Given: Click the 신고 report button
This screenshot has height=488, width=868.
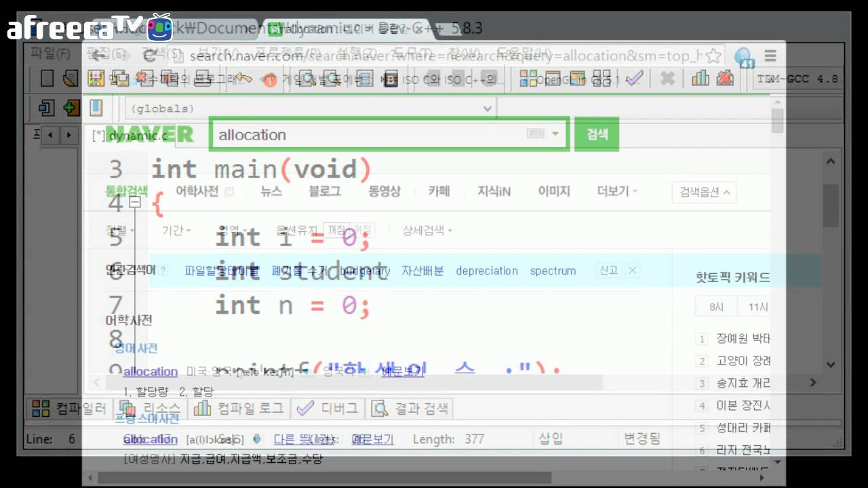Looking at the screenshot, I should coord(609,270).
